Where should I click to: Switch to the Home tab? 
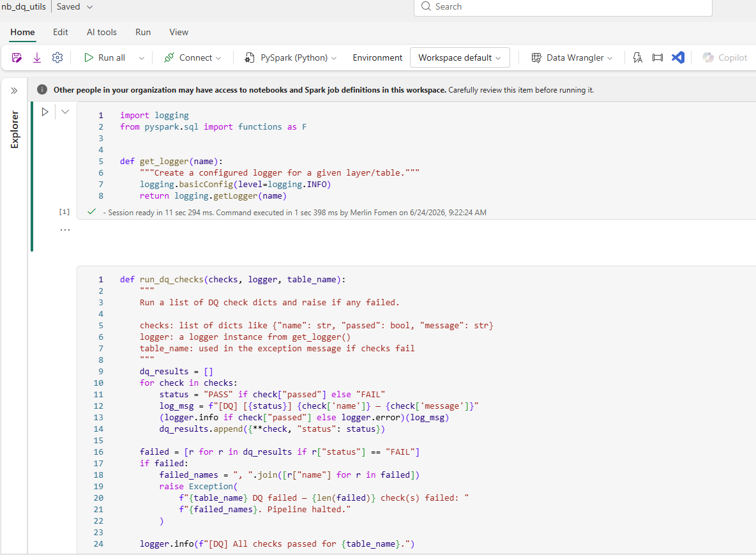click(x=22, y=33)
